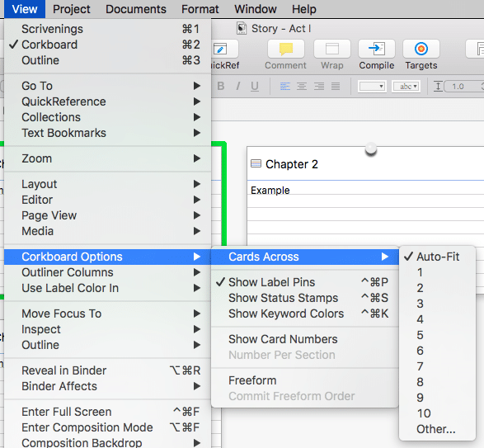Choose Other... cards across
This screenshot has height=448, width=484.
437,429
